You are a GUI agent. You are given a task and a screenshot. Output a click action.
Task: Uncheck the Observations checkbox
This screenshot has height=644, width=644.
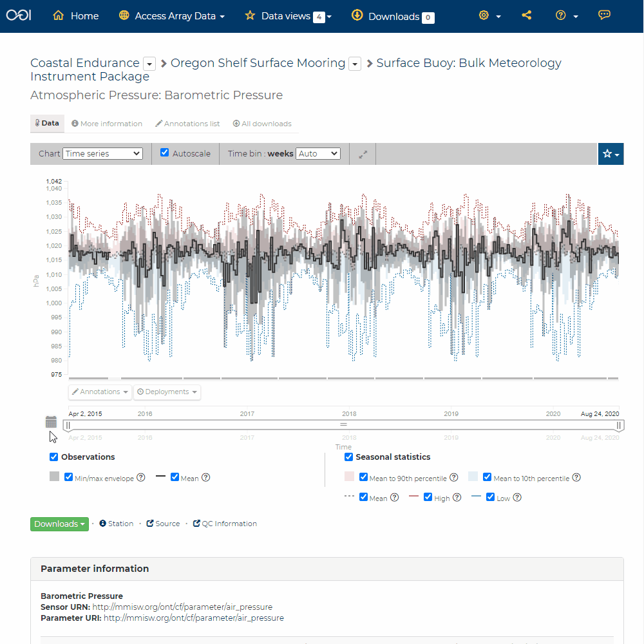[x=53, y=457]
